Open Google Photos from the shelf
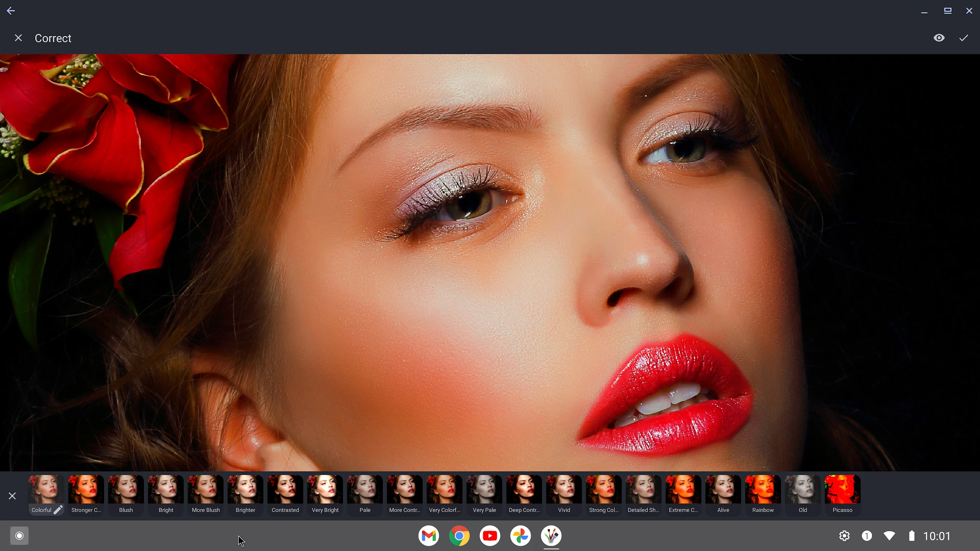Image resolution: width=980 pixels, height=551 pixels. 521,536
